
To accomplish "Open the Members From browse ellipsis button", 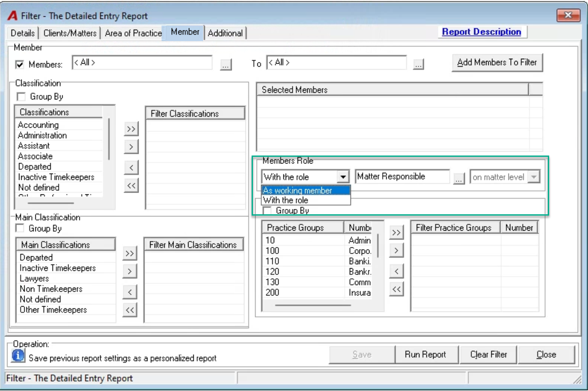I will [x=226, y=65].
